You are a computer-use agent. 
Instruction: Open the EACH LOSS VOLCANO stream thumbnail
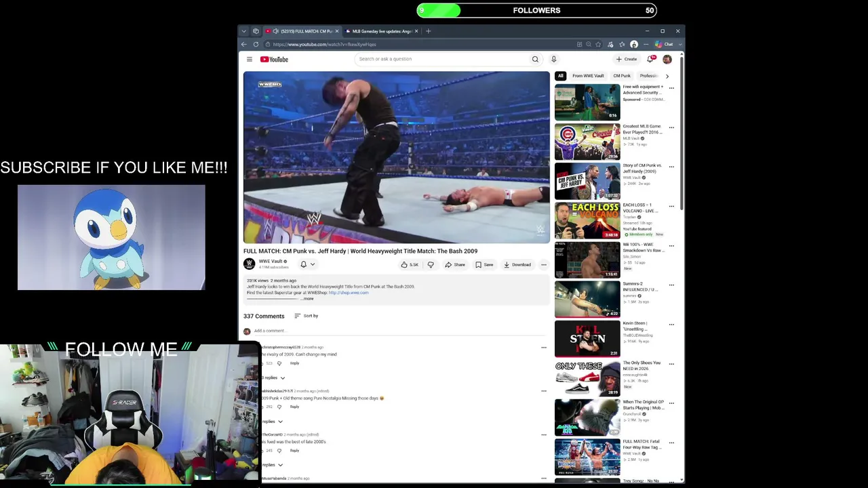pyautogui.click(x=587, y=220)
